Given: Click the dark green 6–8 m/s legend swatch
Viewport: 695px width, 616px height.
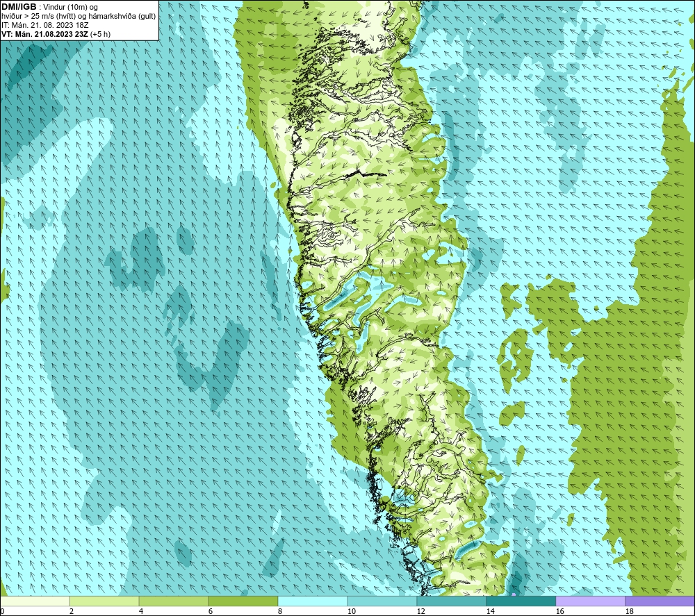Looking at the screenshot, I should [243, 601].
